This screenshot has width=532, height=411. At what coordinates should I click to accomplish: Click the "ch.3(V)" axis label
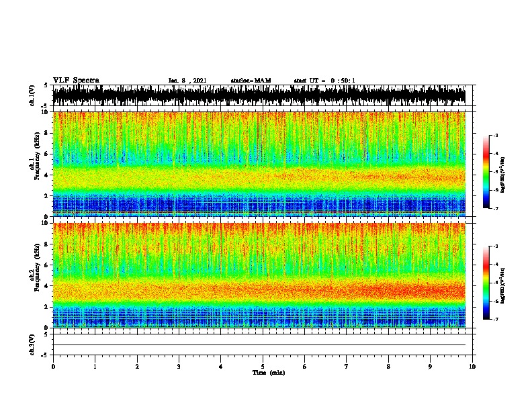pos(32,345)
